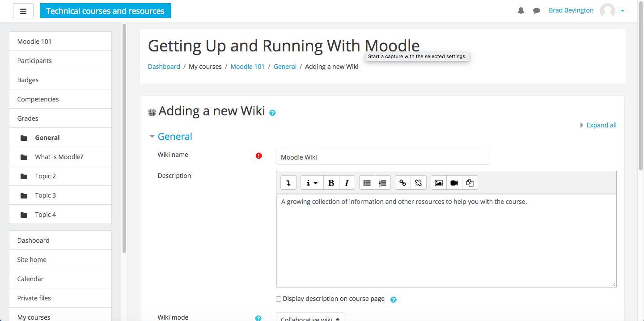
Task: Open the Moodle 101 breadcrumb link
Action: 248,67
